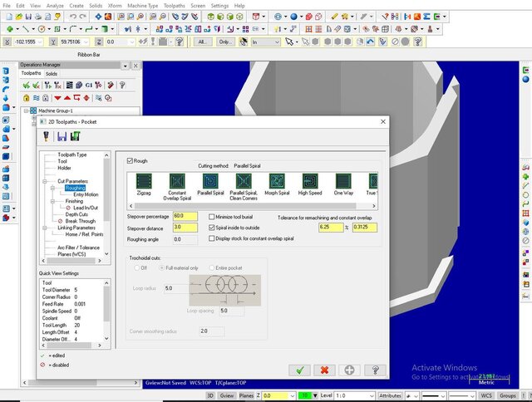Screen dimensions: 532x402
Task: Collapse the Finishing tree node
Action: point(52,201)
